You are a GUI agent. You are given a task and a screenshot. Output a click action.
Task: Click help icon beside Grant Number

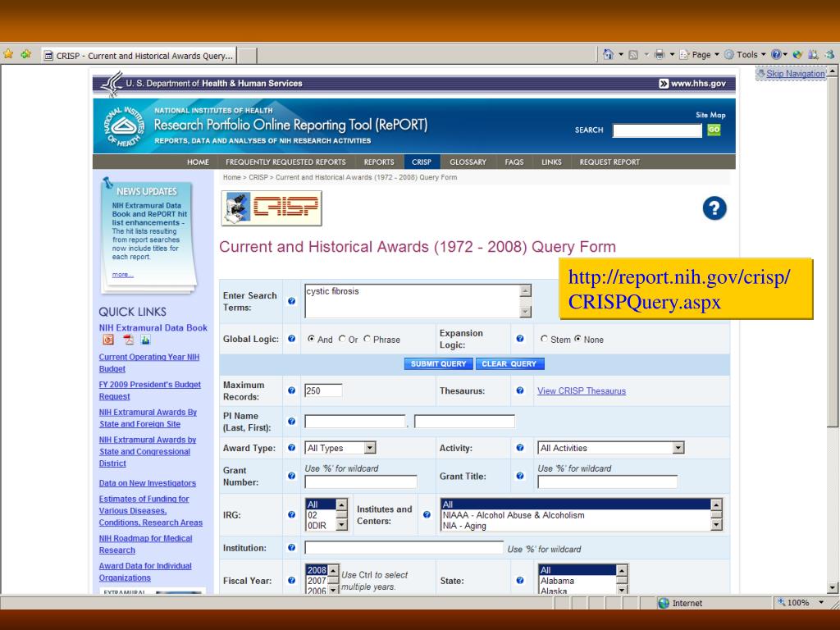[x=291, y=476]
